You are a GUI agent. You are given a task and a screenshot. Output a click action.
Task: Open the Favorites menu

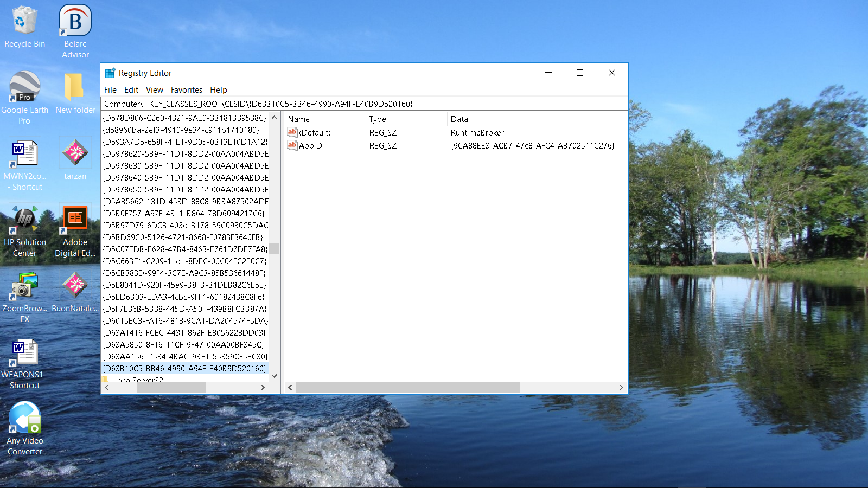[186, 90]
